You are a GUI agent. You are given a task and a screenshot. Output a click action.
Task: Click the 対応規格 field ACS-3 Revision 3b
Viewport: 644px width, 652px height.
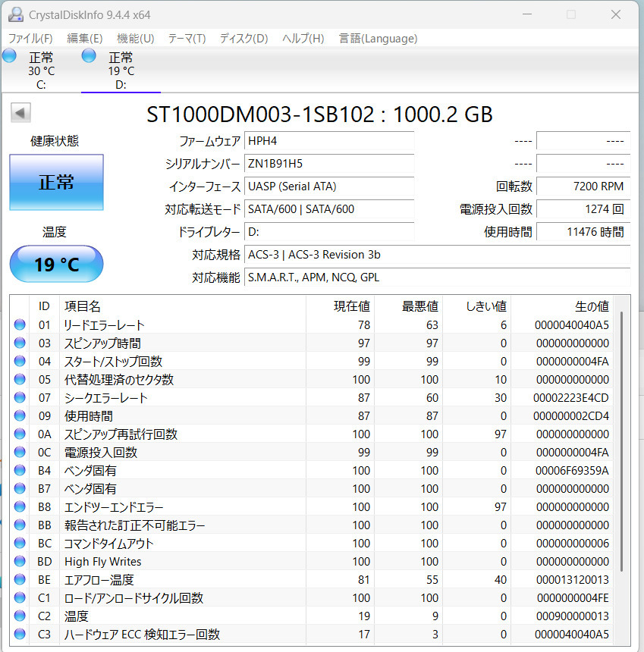click(437, 255)
